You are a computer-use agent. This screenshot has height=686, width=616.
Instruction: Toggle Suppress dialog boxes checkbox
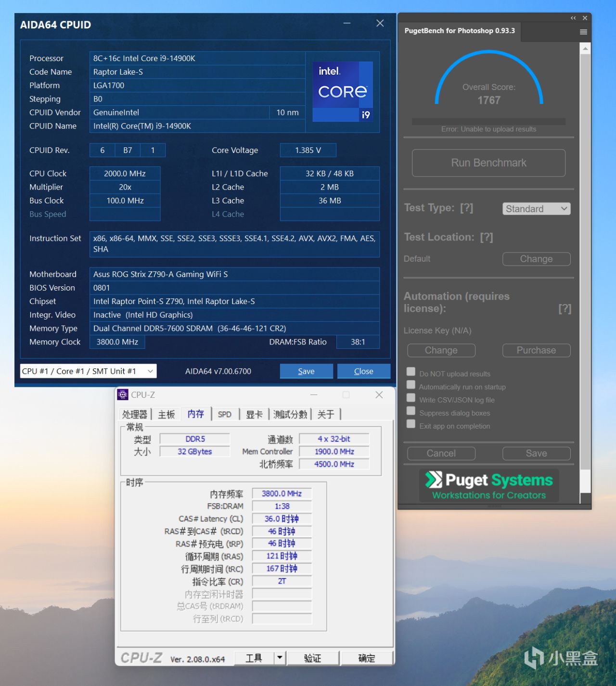tap(411, 410)
